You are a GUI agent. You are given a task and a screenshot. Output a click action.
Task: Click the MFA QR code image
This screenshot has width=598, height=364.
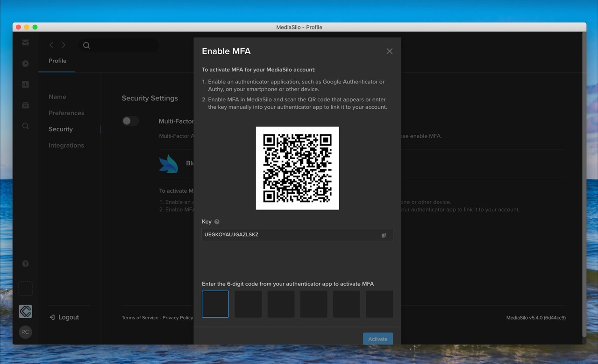297,168
